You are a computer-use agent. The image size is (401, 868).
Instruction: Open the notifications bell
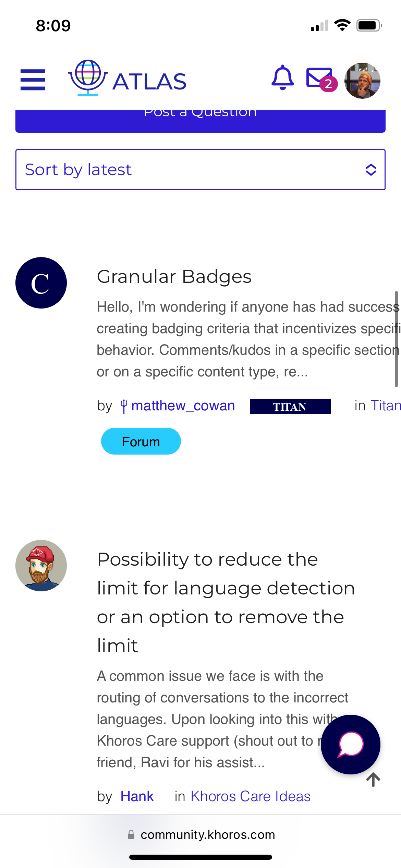pyautogui.click(x=282, y=77)
